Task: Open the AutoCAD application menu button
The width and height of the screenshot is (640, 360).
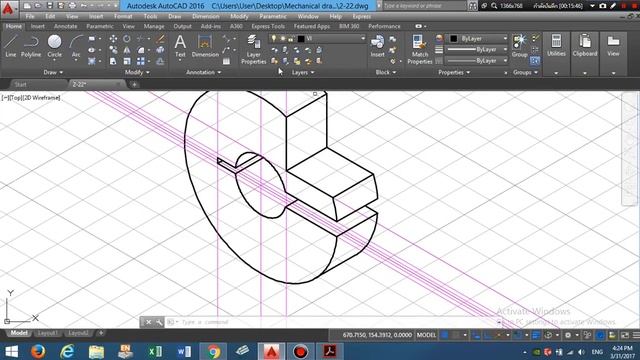Action: (x=8, y=8)
